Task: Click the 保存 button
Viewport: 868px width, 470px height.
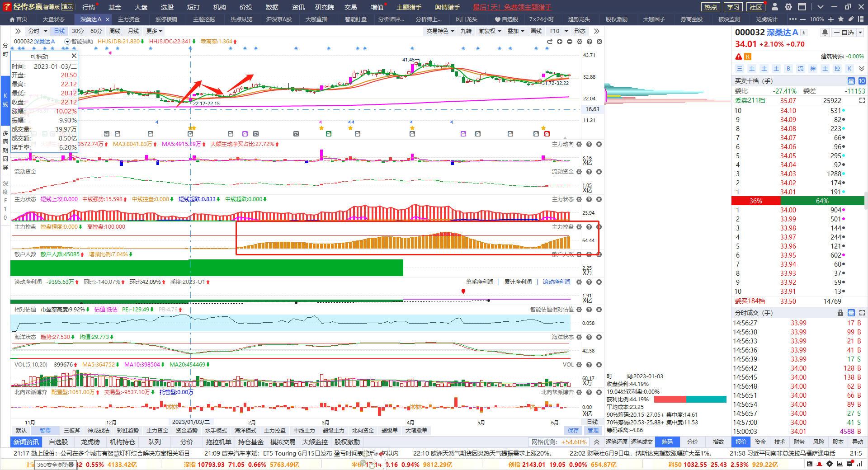Action: click(x=573, y=431)
